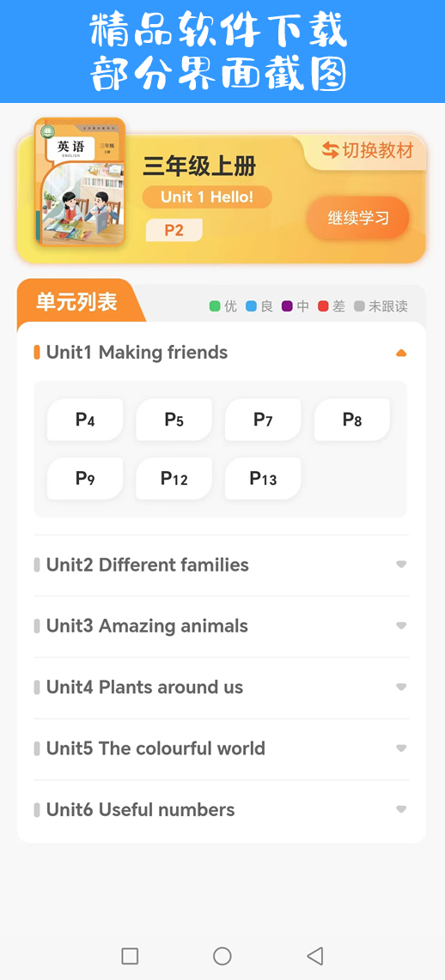Click the red 差 legend dot
The width and height of the screenshot is (445, 980).
click(323, 306)
